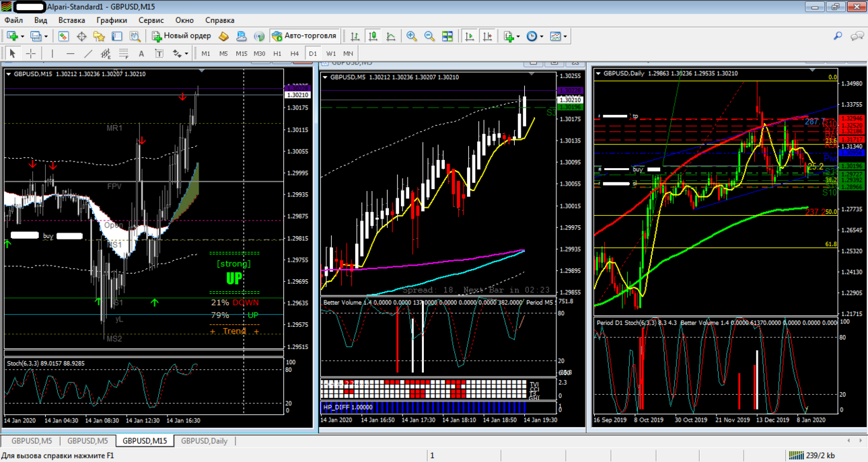Viewport: 868px width, 462px height.
Task: Select the horizontal line tool
Action: 71,54
